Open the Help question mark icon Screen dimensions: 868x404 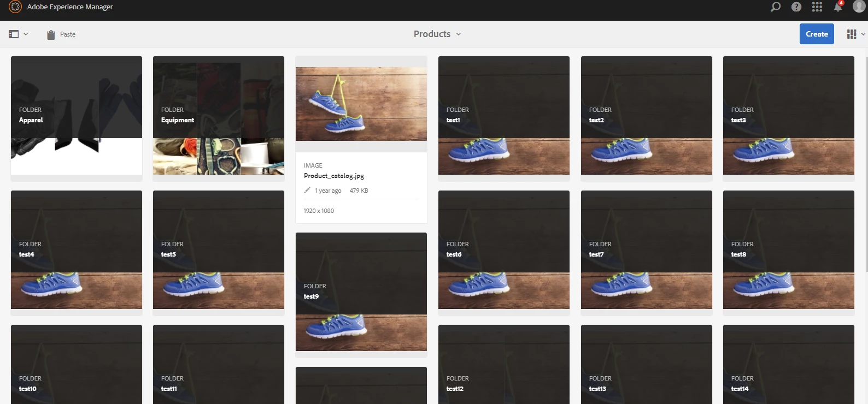point(796,7)
